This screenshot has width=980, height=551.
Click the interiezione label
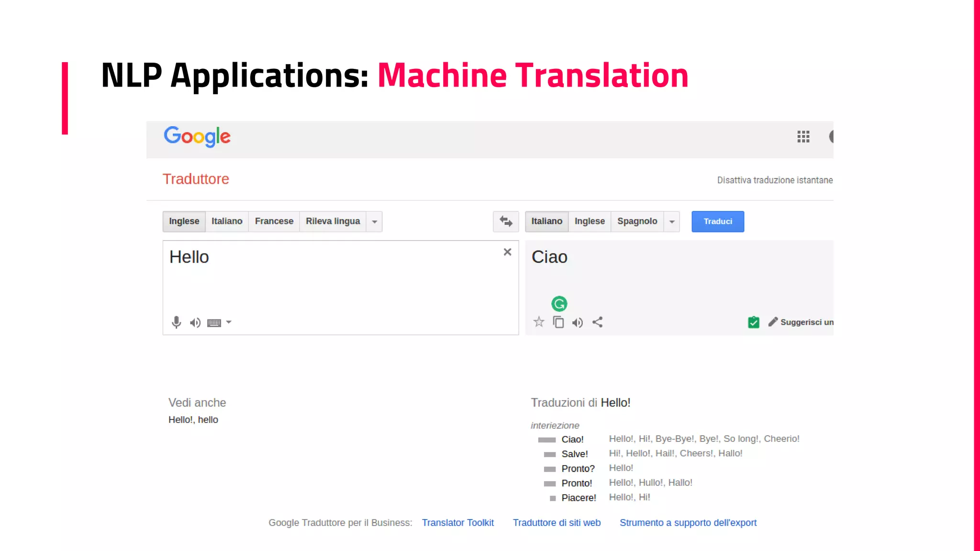point(555,425)
